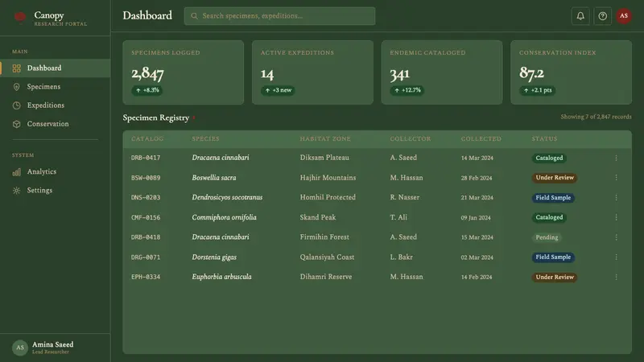Click the Amina Saeed avatar in the sidebar footer

(x=19, y=348)
